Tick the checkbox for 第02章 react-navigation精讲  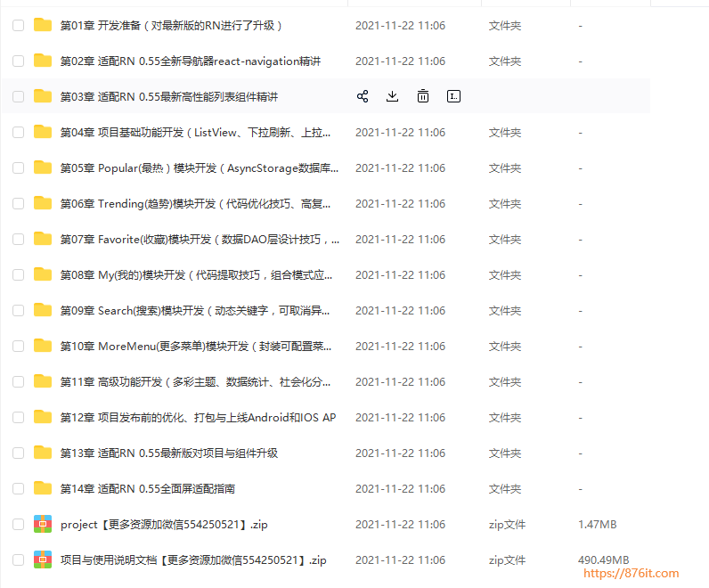(18, 61)
